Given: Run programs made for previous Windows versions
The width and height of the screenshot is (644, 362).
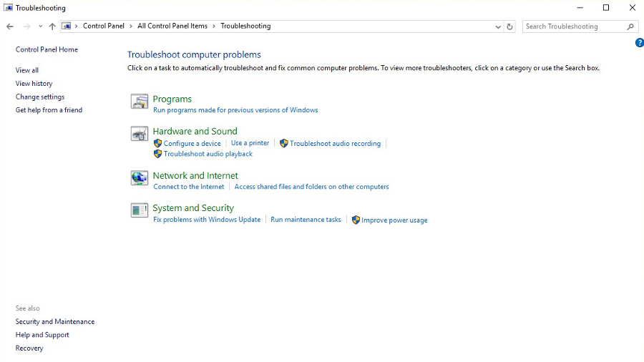Looking at the screenshot, I should (235, 110).
